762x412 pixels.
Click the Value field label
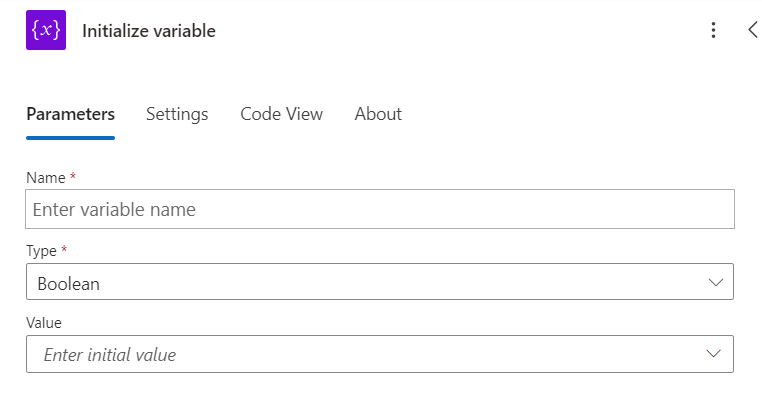44,323
